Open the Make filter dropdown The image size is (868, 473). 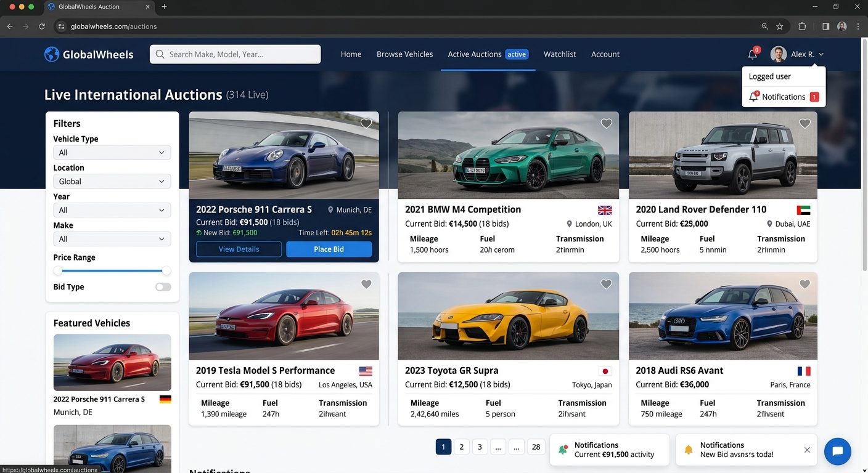112,239
